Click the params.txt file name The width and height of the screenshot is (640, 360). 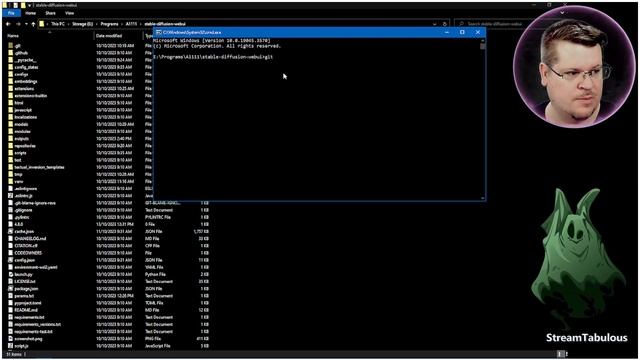[x=24, y=296]
